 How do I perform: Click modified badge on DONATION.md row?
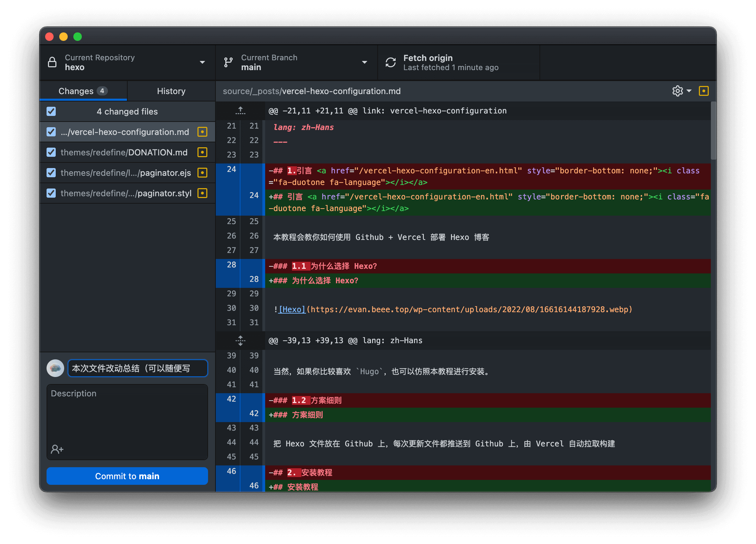pyautogui.click(x=202, y=152)
